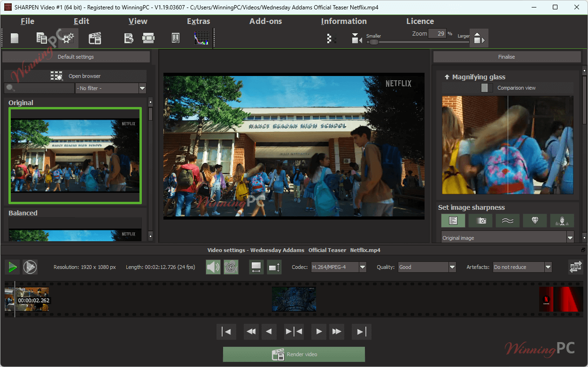Click the Default settings button
This screenshot has height=367, width=588.
pyautogui.click(x=76, y=57)
